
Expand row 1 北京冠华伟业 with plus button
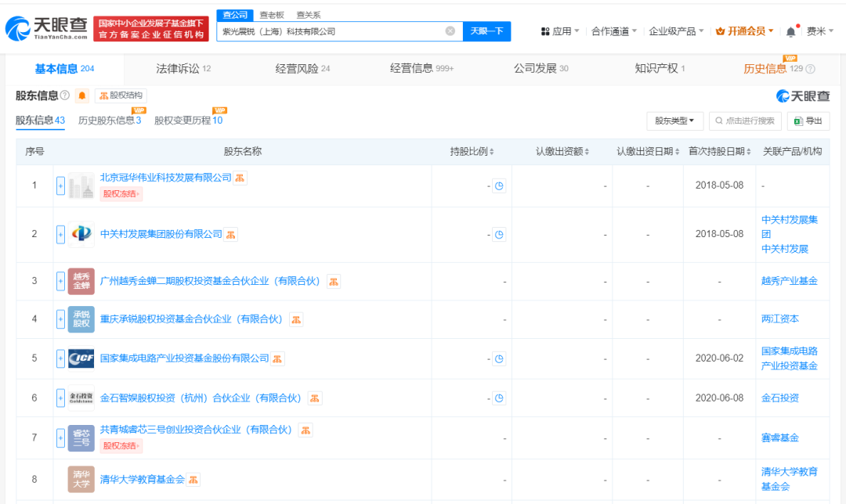[x=60, y=186]
